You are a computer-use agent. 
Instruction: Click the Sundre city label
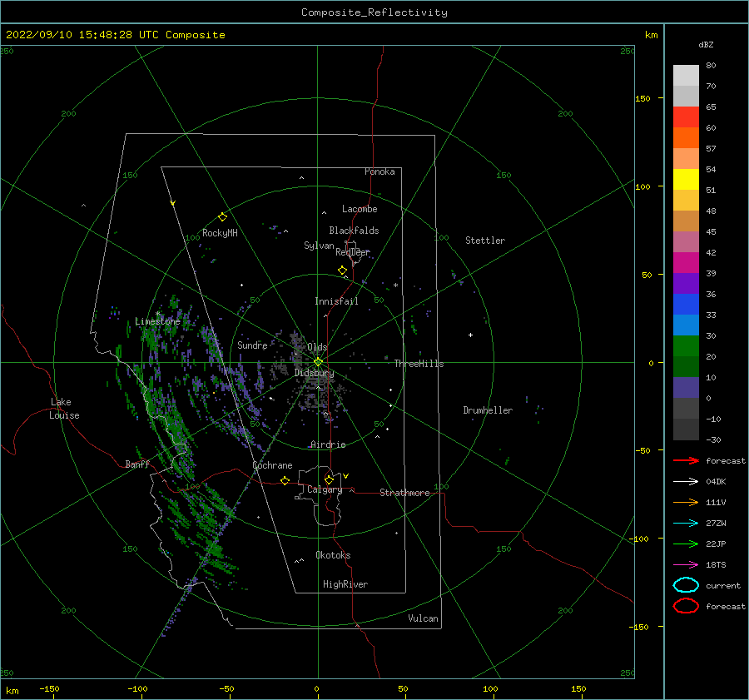(253, 345)
